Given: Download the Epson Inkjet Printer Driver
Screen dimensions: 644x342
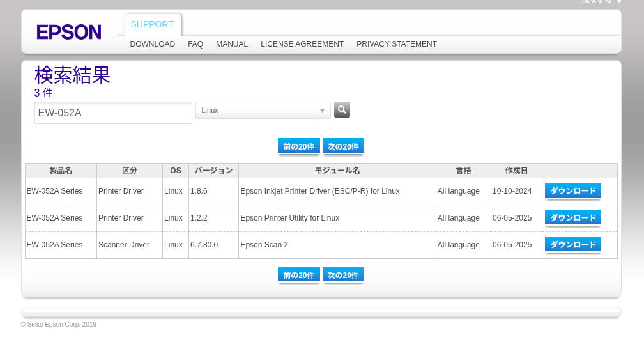Looking at the screenshot, I should coord(573,190).
